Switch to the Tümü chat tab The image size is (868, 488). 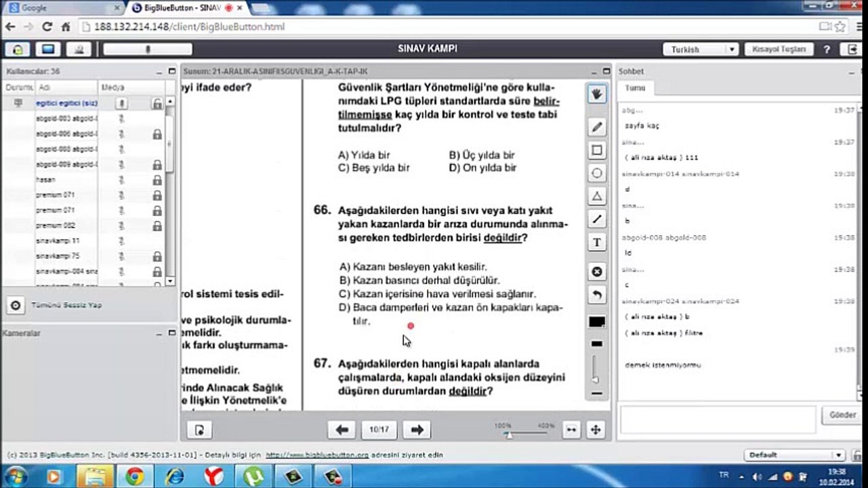click(636, 89)
